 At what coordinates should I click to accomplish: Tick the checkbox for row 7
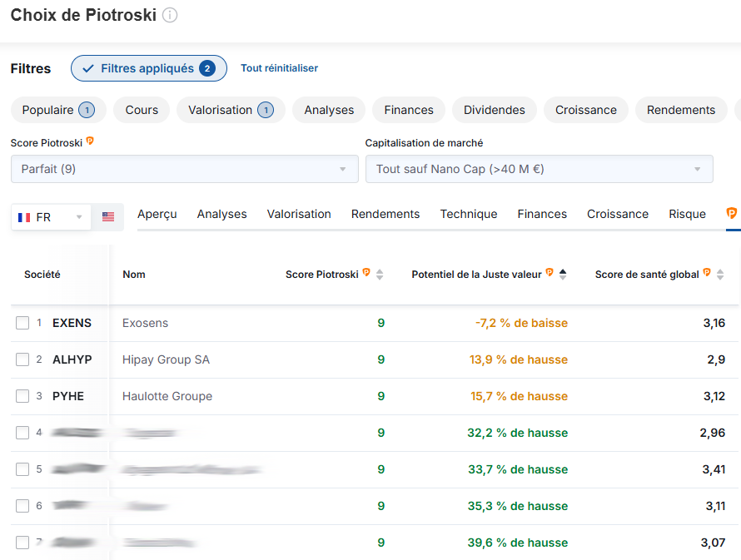pyautogui.click(x=22, y=543)
